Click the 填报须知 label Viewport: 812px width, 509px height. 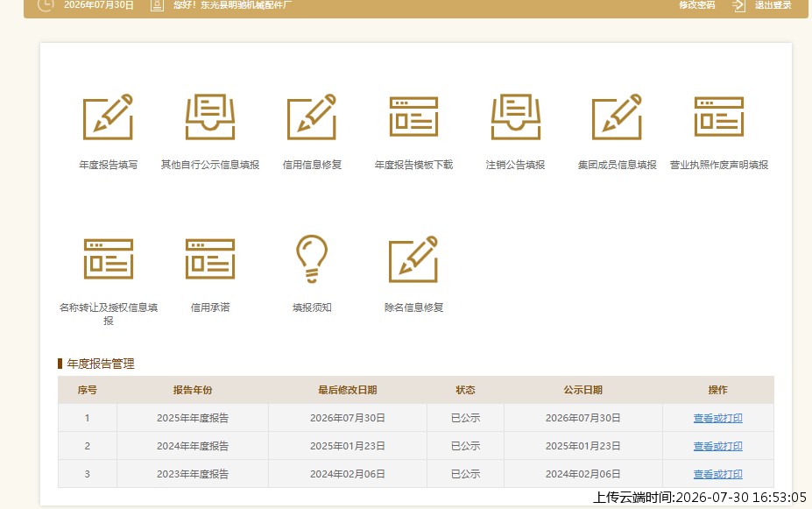[312, 308]
